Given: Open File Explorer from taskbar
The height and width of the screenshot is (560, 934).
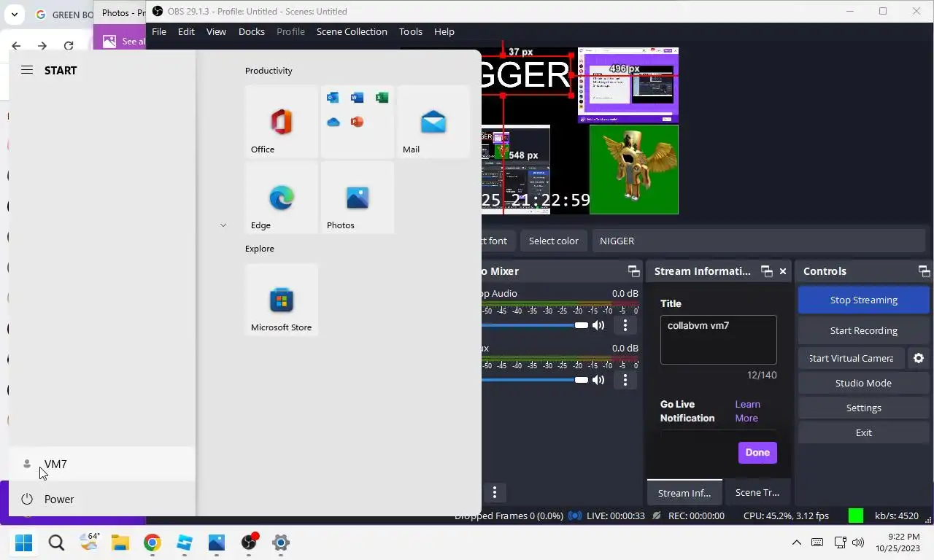Looking at the screenshot, I should (x=120, y=542).
